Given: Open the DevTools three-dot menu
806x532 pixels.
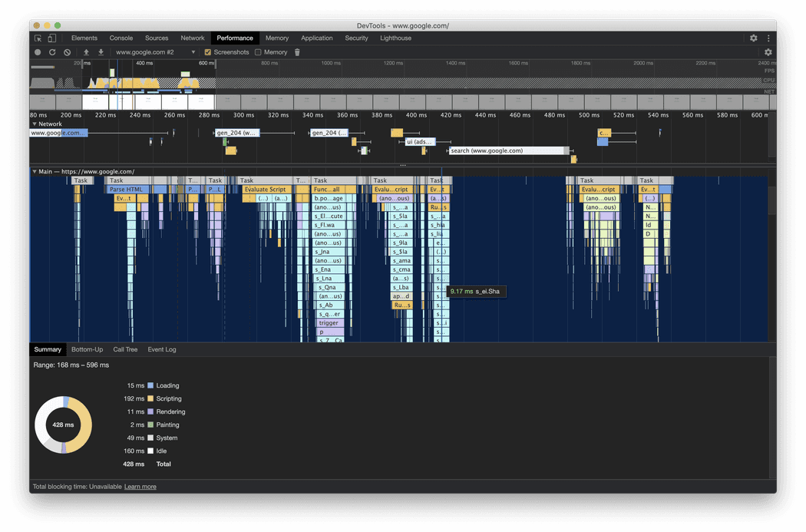Looking at the screenshot, I should [x=768, y=38].
